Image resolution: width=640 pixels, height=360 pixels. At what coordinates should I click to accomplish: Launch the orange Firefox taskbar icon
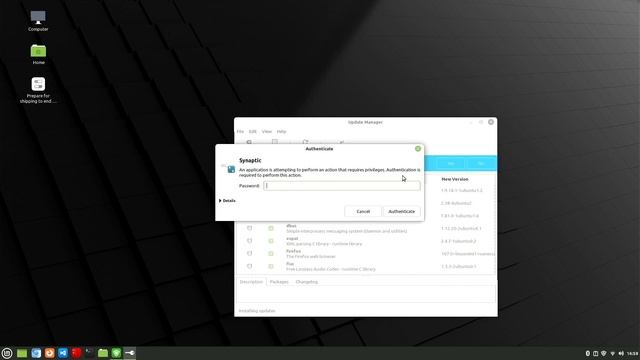[x=49, y=353]
